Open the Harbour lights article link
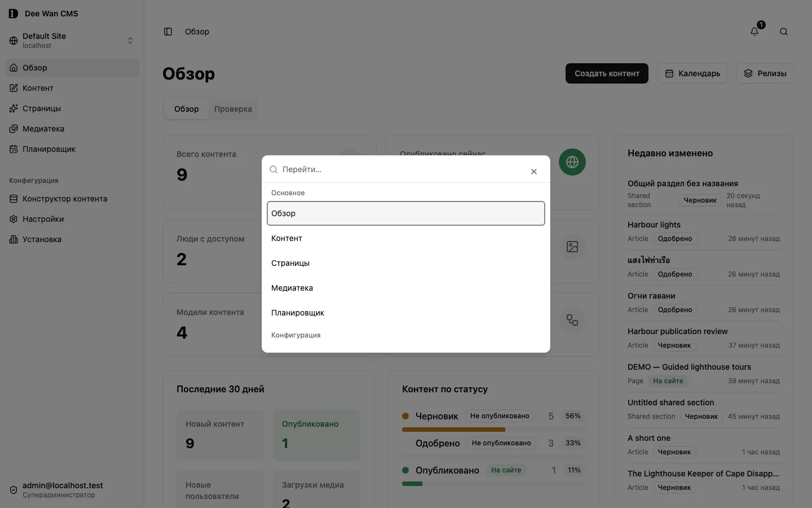 [x=654, y=225]
